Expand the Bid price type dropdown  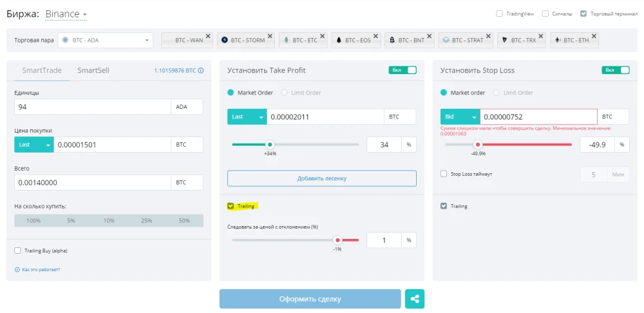[x=460, y=117]
